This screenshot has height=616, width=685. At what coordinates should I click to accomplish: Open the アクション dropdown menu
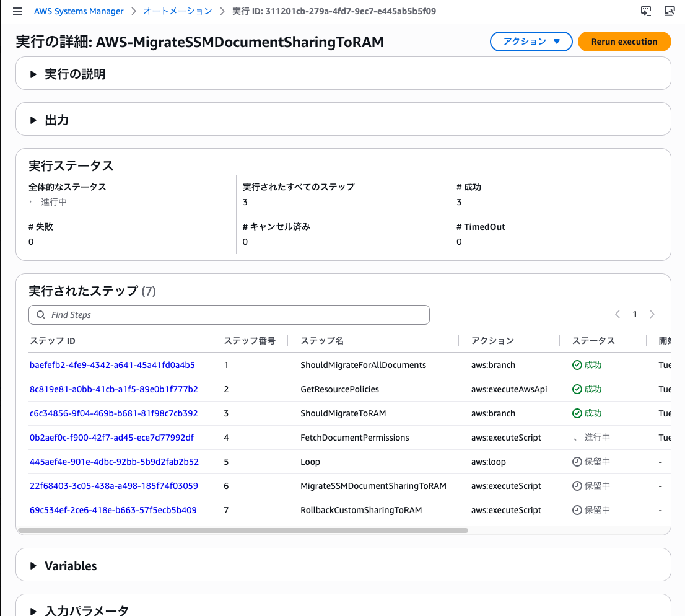point(531,42)
